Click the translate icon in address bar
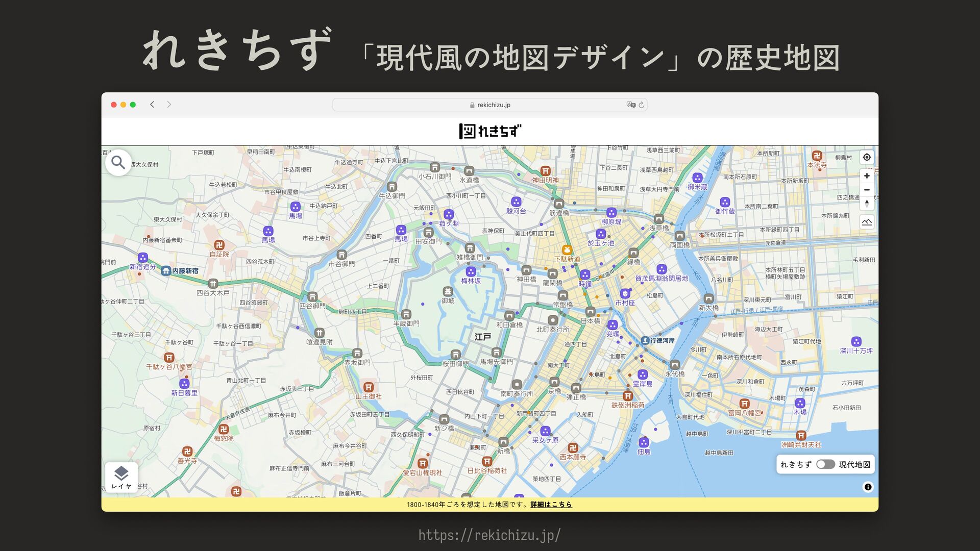The height and width of the screenshot is (551, 980). pyautogui.click(x=631, y=105)
